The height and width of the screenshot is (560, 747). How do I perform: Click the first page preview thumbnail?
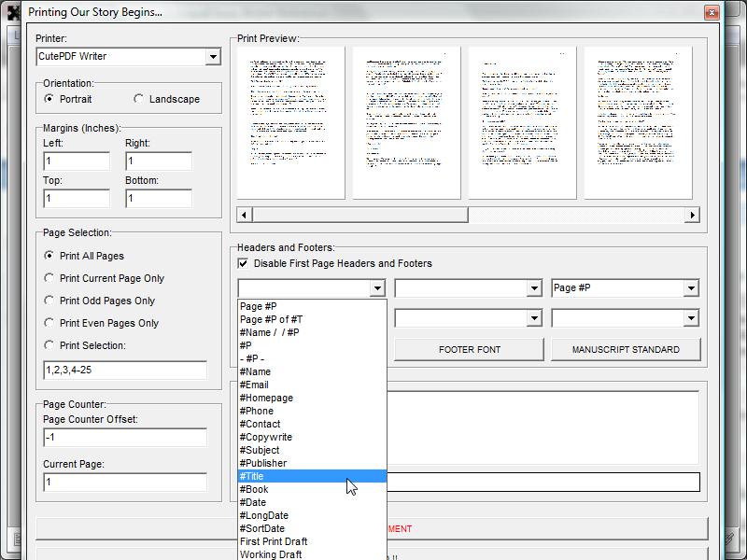click(x=291, y=123)
